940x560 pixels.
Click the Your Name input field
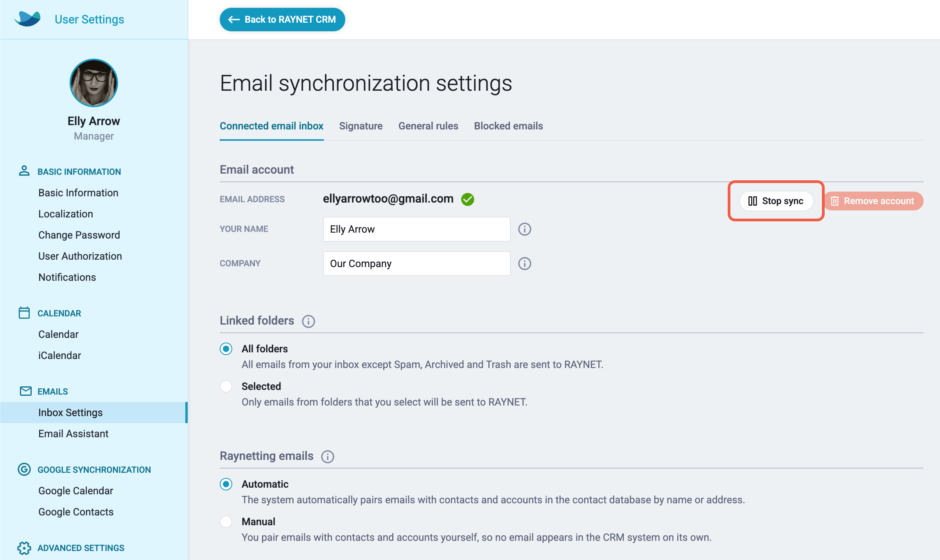pyautogui.click(x=417, y=229)
